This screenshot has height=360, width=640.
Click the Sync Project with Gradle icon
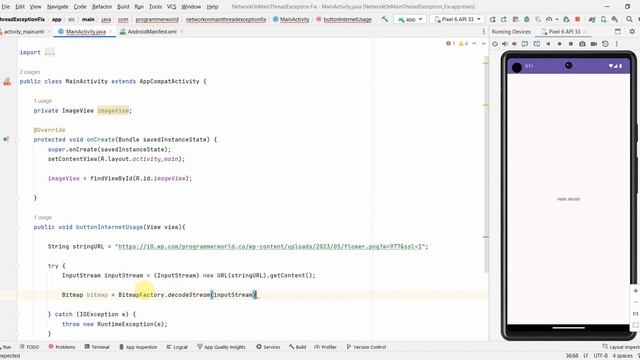(x=592, y=19)
